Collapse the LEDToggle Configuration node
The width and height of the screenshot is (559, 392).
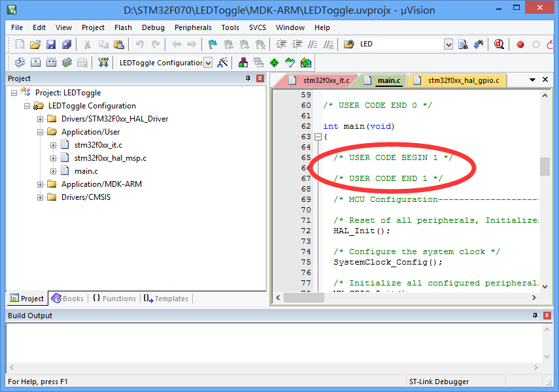coord(27,106)
